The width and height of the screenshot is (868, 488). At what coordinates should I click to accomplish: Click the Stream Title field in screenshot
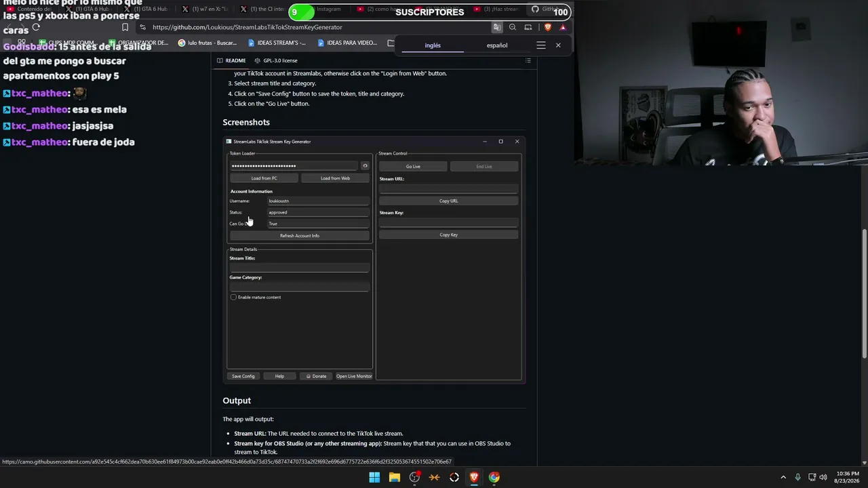point(300,268)
